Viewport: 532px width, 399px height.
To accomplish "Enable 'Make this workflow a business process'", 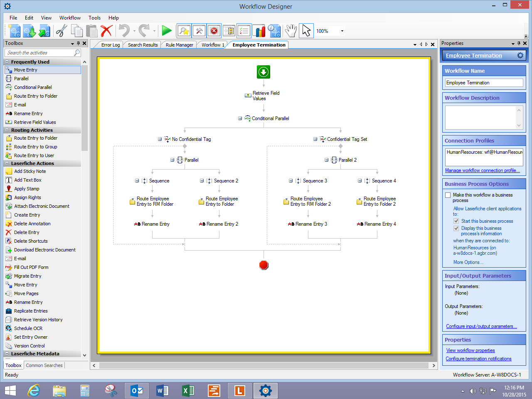I will coord(448,195).
